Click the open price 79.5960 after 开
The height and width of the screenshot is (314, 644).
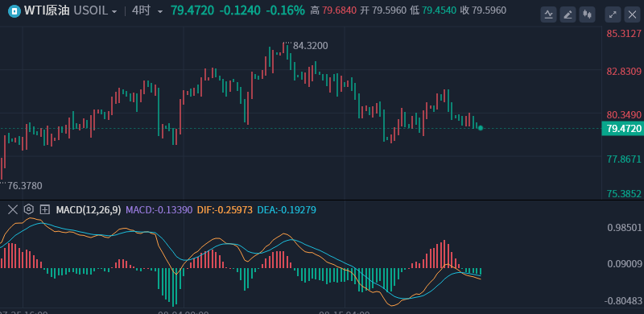390,10
